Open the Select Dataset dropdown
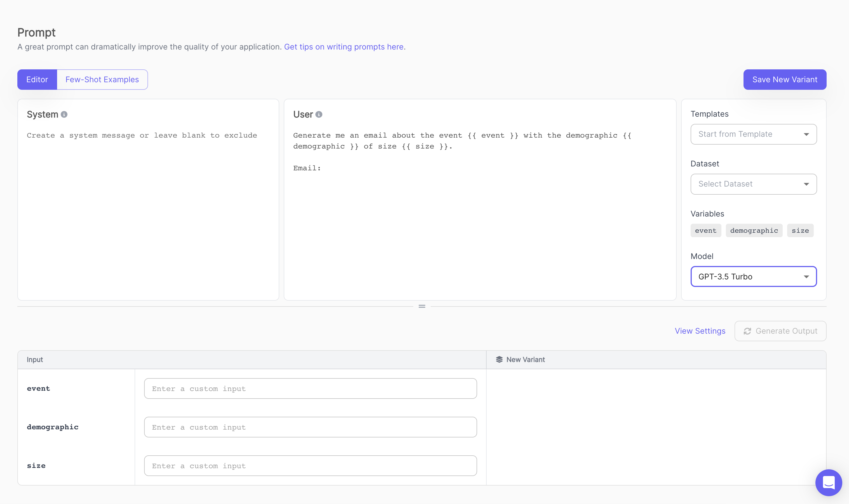 753,184
